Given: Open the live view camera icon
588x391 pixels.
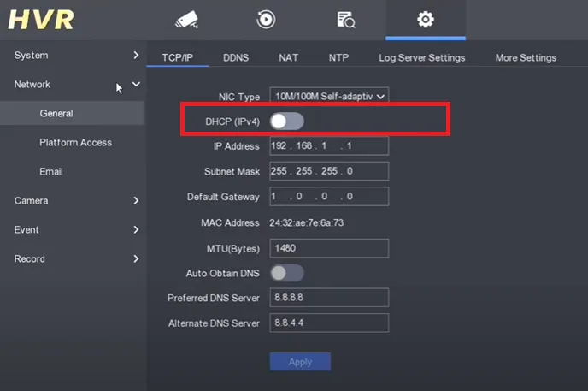Looking at the screenshot, I should click(x=187, y=20).
